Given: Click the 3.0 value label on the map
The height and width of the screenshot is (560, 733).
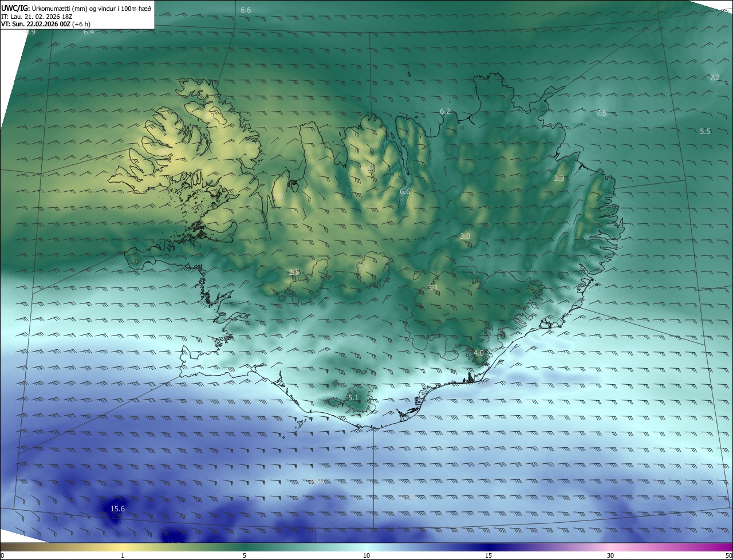Looking at the screenshot, I should point(465,236).
